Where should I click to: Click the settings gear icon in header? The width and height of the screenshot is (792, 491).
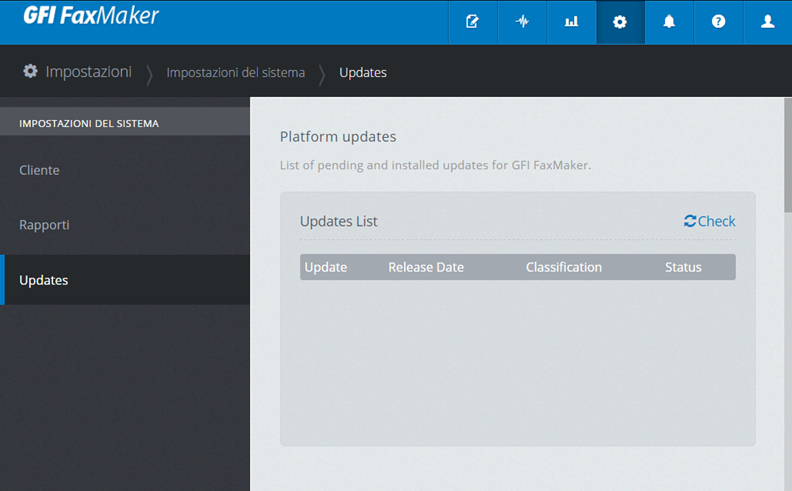620,22
